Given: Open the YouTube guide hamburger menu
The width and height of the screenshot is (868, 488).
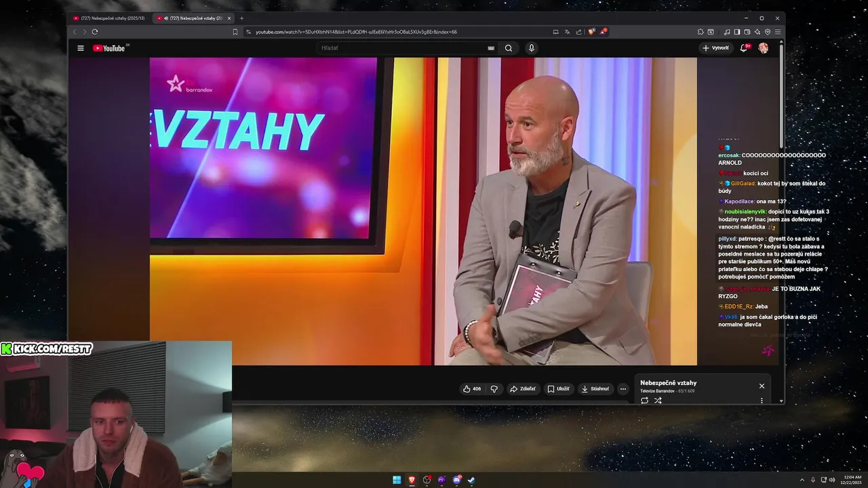Looking at the screenshot, I should [x=81, y=48].
